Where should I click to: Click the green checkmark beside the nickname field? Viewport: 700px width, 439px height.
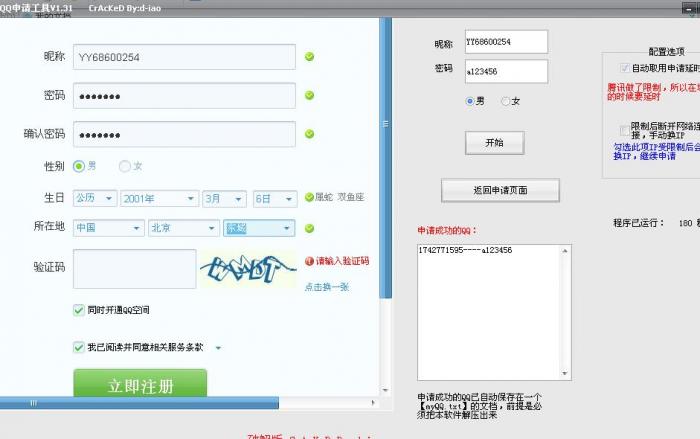tap(309, 57)
